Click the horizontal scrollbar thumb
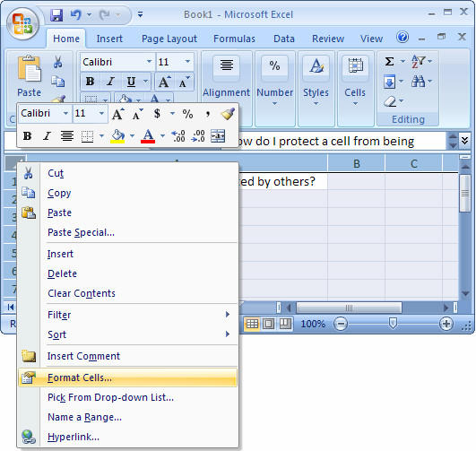476x451 pixels. click(349, 308)
